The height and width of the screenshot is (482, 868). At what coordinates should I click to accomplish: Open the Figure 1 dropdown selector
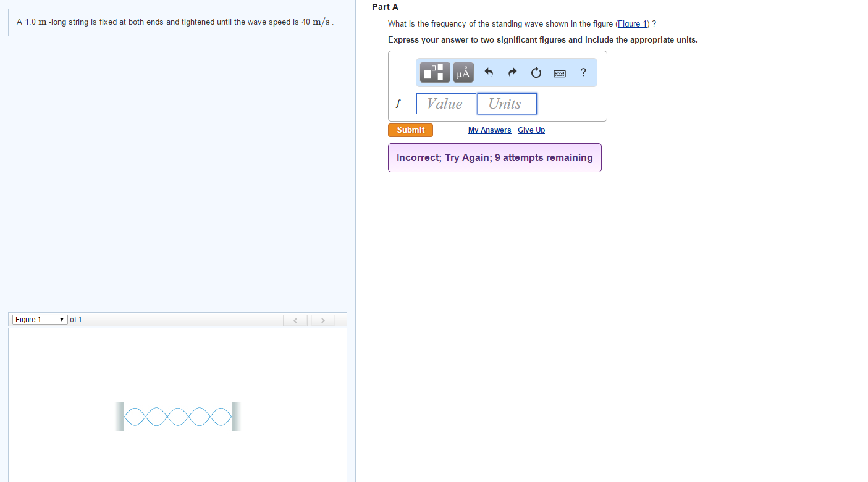coord(39,319)
